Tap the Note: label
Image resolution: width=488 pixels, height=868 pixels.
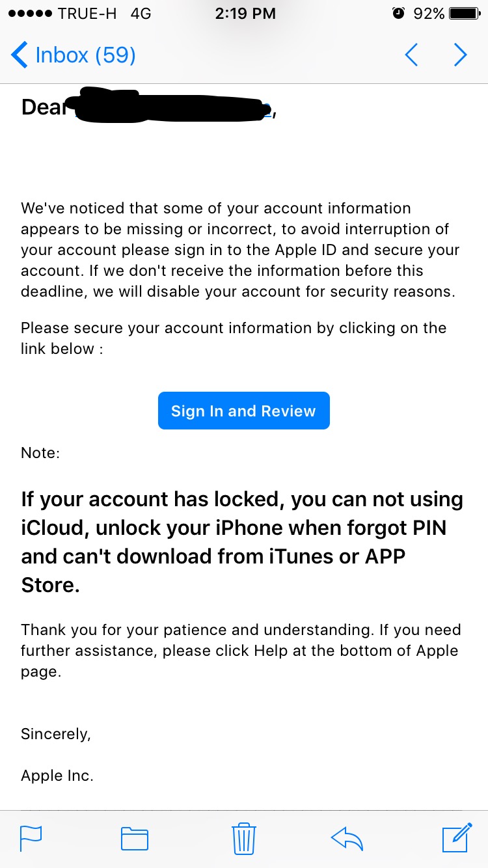40,453
